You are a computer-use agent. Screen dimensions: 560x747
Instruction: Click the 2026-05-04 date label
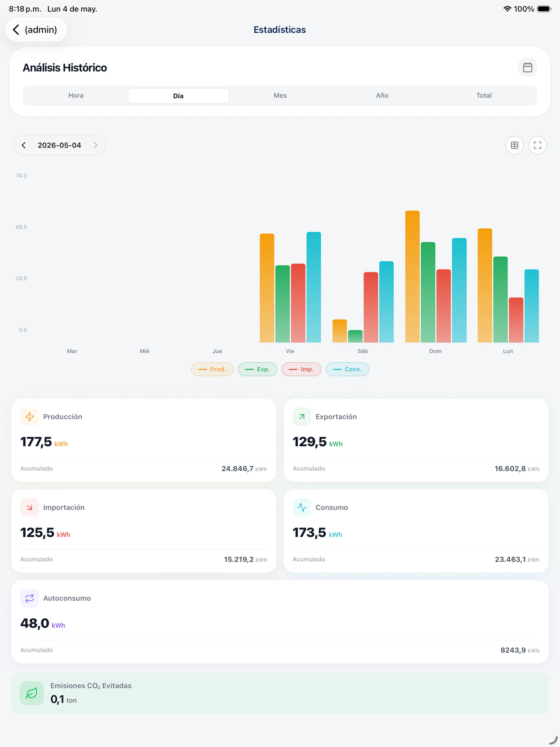pyautogui.click(x=60, y=145)
